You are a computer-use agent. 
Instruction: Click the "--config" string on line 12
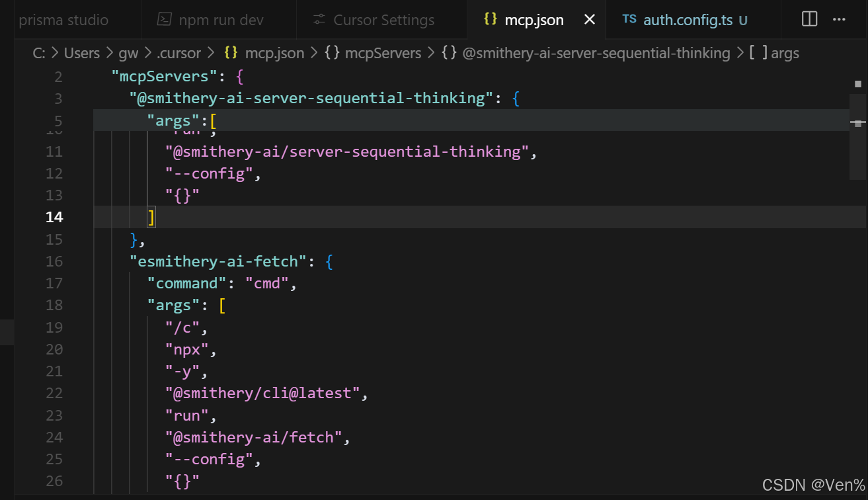[209, 173]
